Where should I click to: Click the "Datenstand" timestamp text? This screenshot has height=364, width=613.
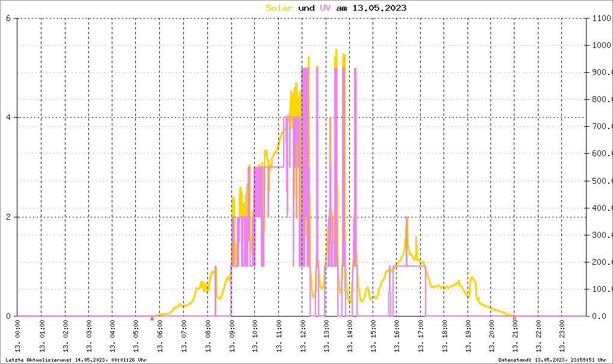552,360
